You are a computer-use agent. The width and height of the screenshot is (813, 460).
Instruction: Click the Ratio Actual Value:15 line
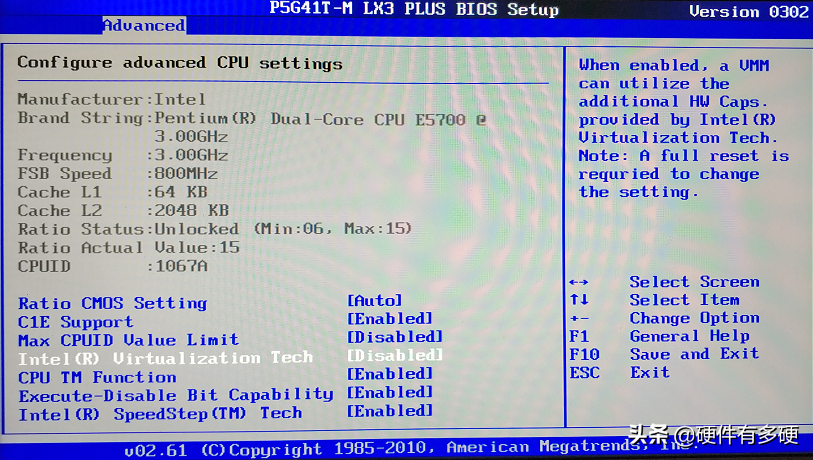coord(129,247)
